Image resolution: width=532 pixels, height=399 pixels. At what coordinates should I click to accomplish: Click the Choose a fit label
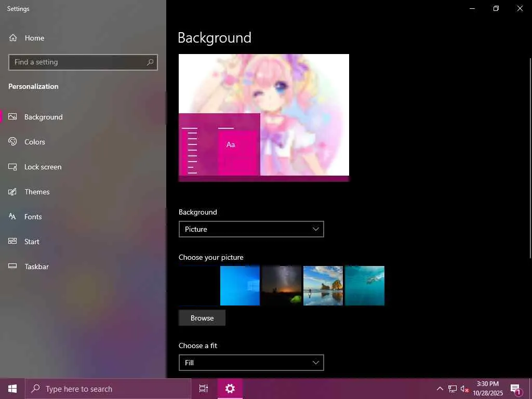(x=198, y=345)
